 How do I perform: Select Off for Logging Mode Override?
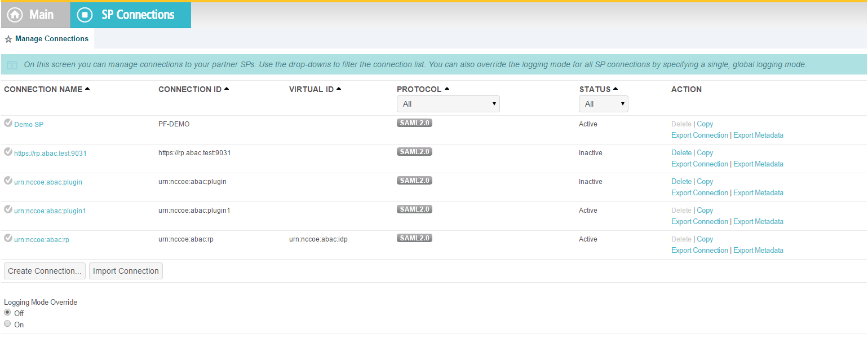click(7, 312)
